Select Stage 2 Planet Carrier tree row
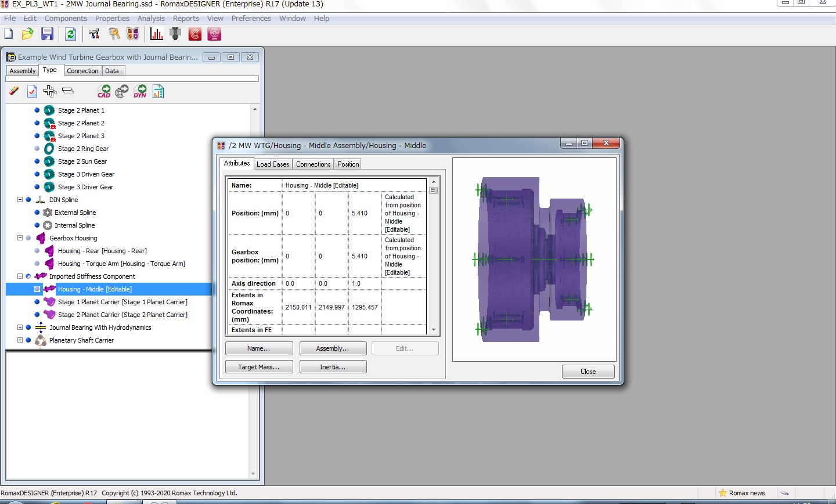 point(122,315)
